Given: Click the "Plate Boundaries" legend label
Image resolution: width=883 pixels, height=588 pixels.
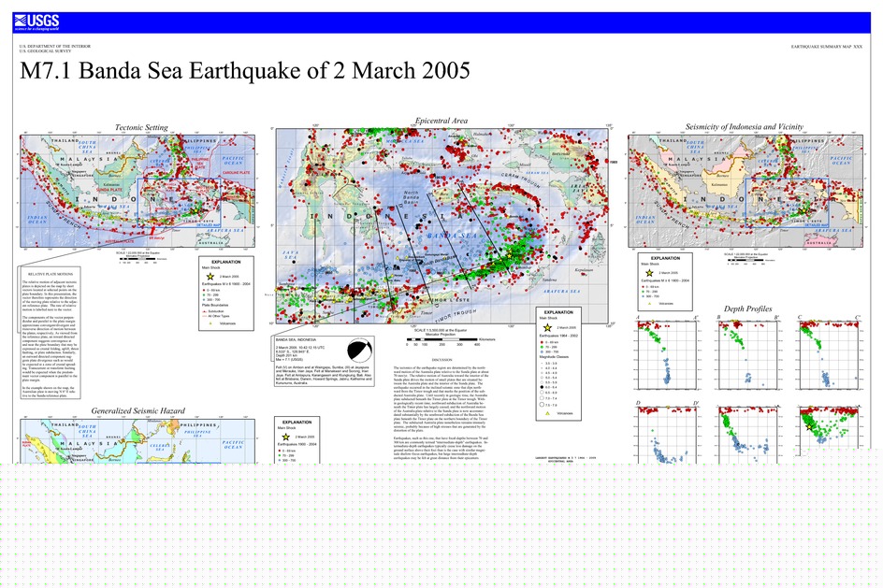Looking at the screenshot, I should point(214,305).
